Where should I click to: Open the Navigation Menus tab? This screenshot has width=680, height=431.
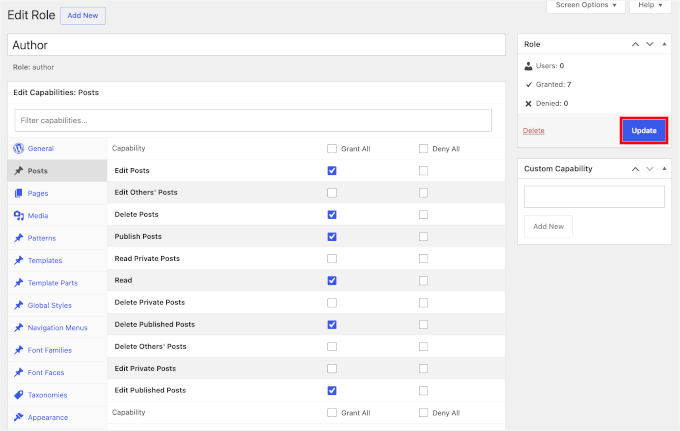click(x=57, y=328)
